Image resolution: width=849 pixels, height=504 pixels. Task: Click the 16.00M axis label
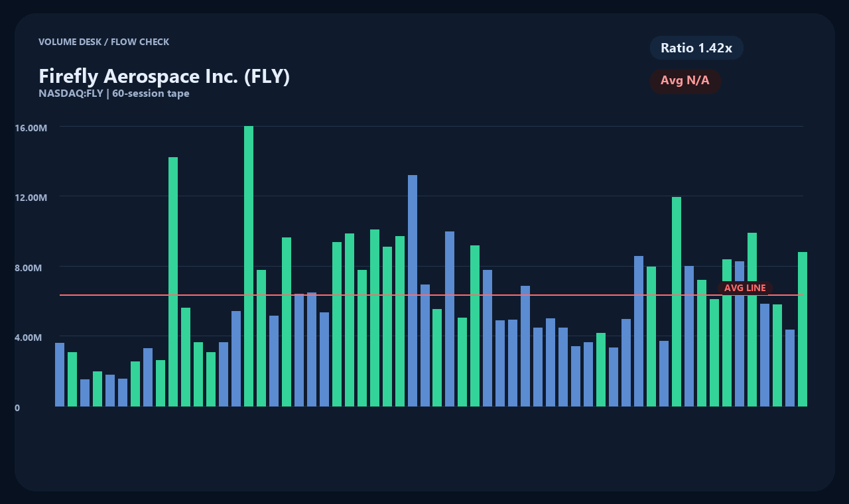coord(31,127)
